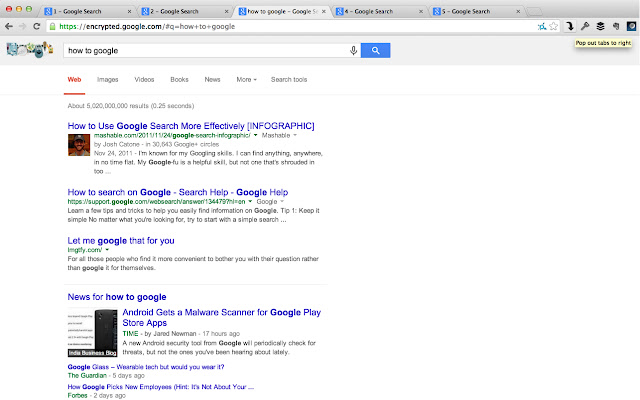Viewport: 640px width, 400px height.
Task: Switch to Books results
Action: pos(179,80)
